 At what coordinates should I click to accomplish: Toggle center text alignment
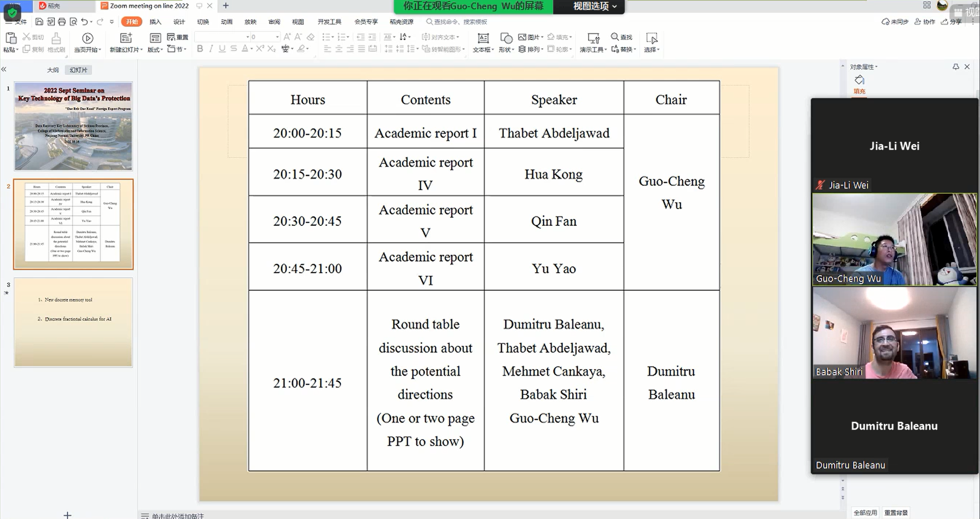(339, 49)
